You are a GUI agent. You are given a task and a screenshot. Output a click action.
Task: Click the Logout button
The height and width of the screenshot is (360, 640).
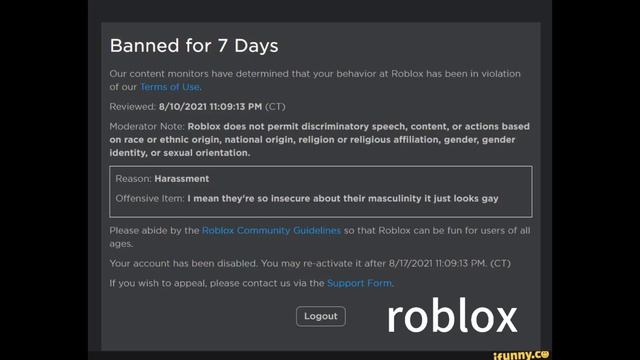tap(321, 316)
